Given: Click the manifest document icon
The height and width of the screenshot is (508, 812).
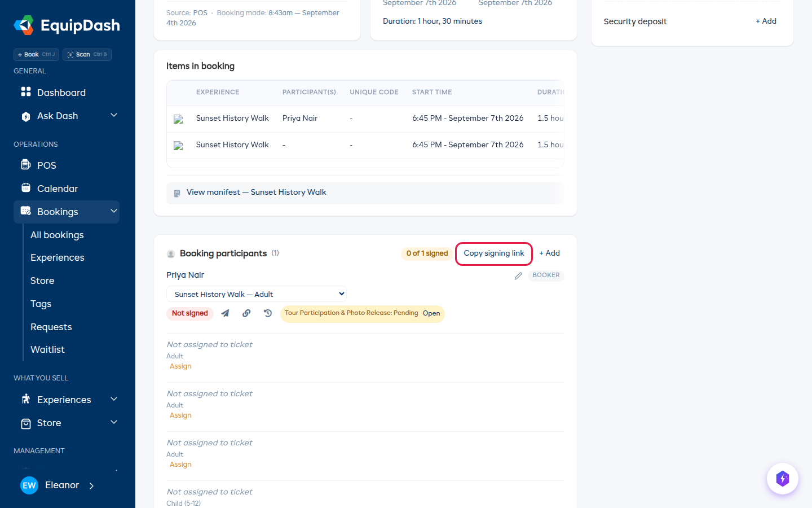Looking at the screenshot, I should (177, 193).
